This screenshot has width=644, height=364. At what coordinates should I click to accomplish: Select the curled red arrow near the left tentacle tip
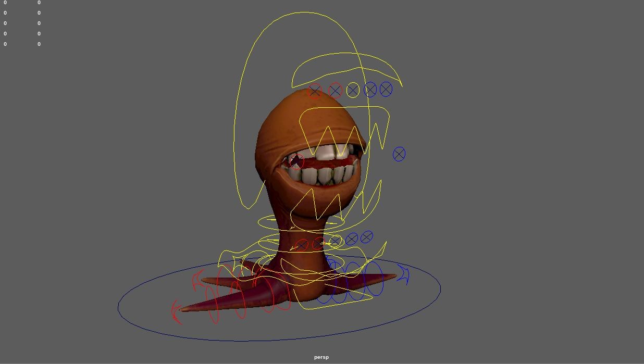coord(176,311)
